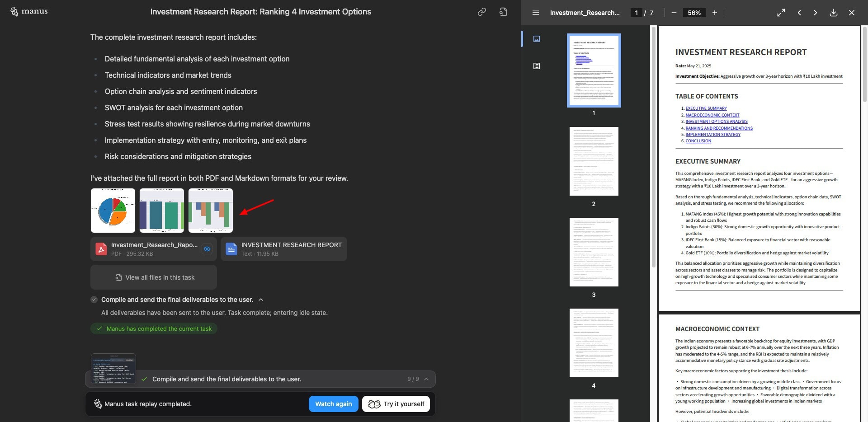This screenshot has height=422, width=868.
Task: Click the Try it yourself button
Action: pyautogui.click(x=396, y=404)
